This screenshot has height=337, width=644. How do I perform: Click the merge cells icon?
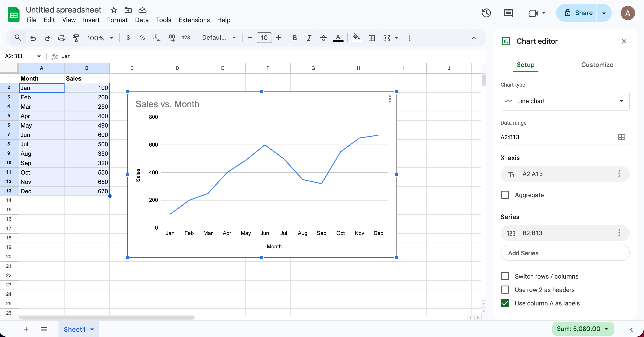pos(387,38)
